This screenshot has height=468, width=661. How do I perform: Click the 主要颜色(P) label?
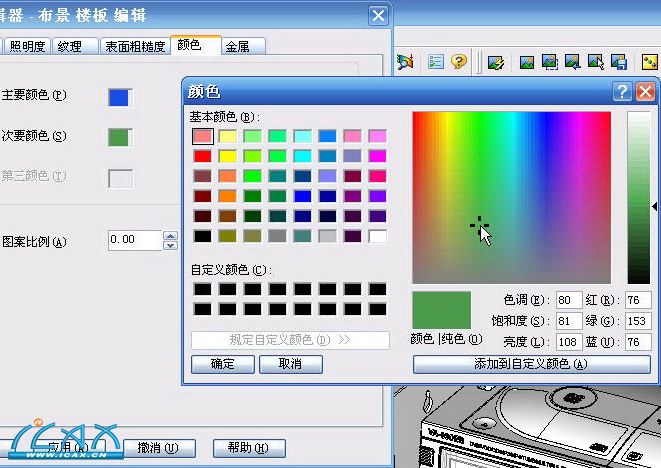(34, 95)
